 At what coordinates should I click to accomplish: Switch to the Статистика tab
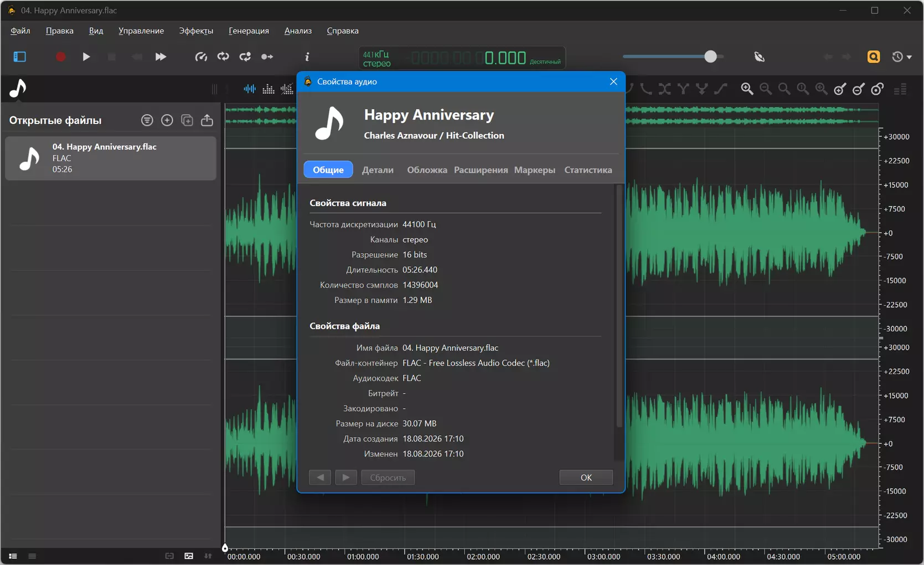point(588,170)
